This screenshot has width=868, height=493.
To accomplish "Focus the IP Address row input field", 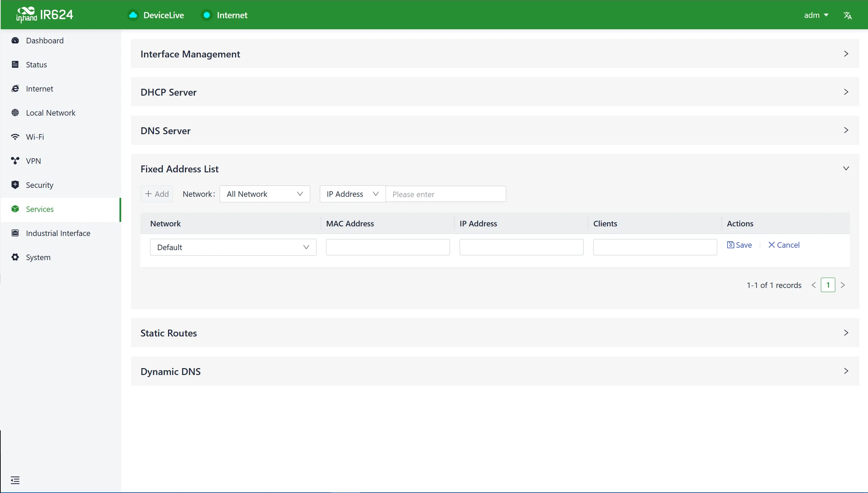I will point(521,247).
